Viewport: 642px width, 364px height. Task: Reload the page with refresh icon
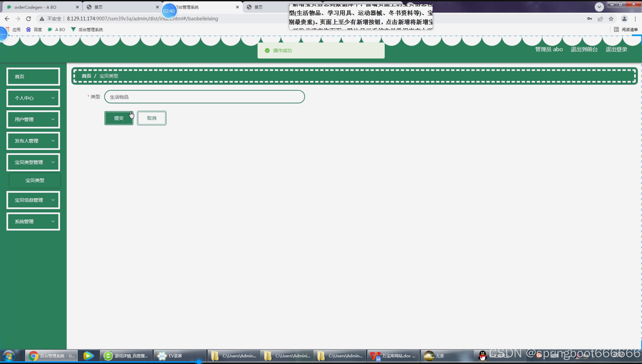(x=28, y=19)
